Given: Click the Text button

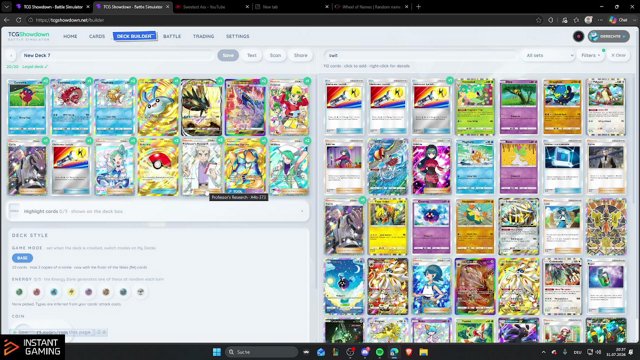Looking at the screenshot, I should click(x=252, y=55).
